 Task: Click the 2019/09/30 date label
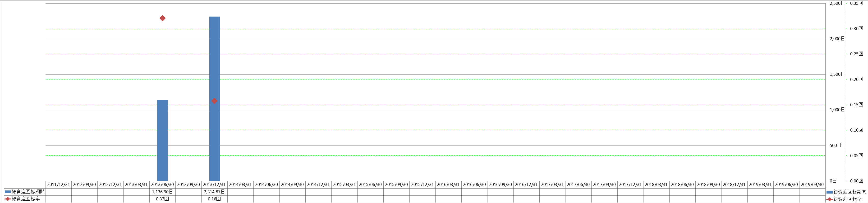point(812,185)
